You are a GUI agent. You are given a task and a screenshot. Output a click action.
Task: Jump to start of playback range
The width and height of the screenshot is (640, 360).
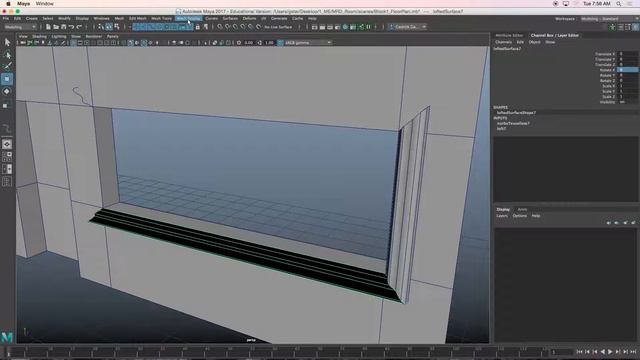(x=580, y=352)
